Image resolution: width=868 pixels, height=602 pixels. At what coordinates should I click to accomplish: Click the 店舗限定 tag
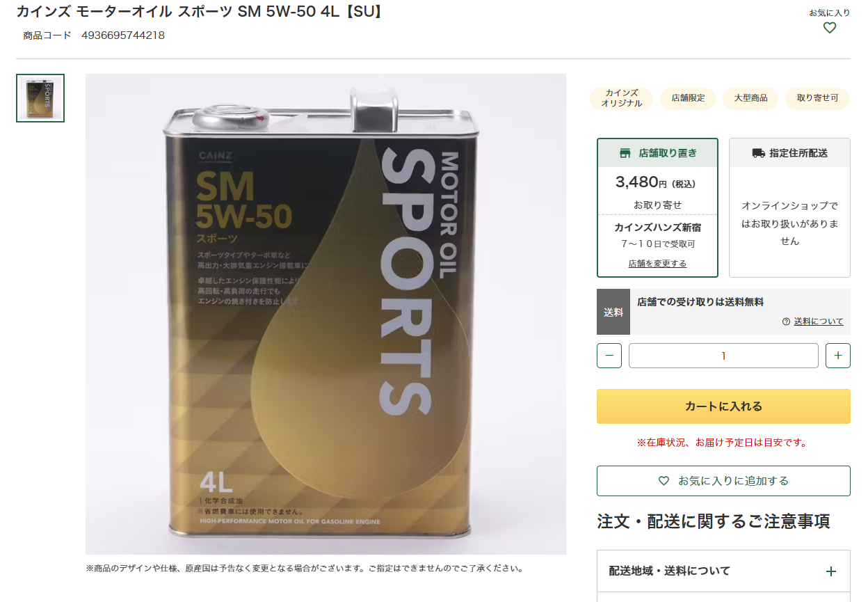688,98
